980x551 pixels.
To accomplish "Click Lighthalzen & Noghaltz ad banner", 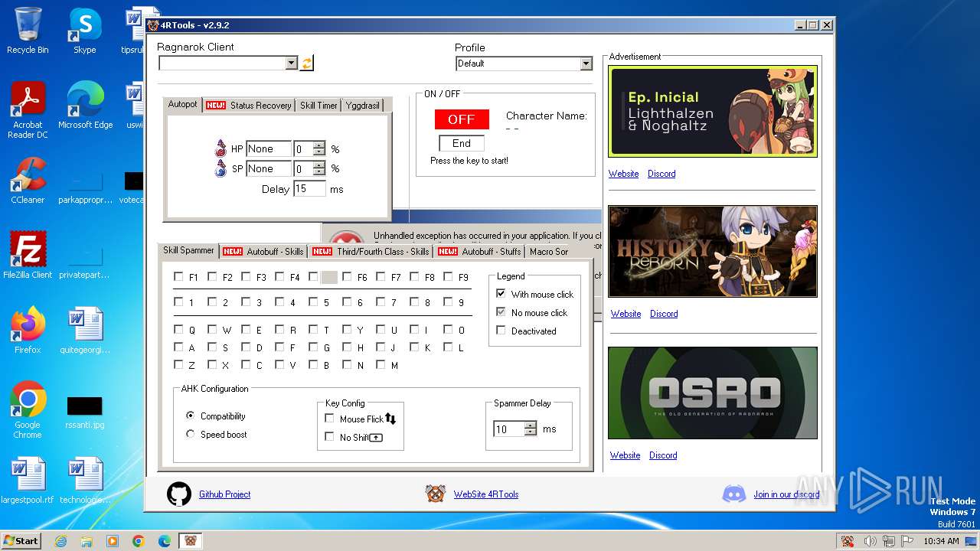I will pos(713,111).
